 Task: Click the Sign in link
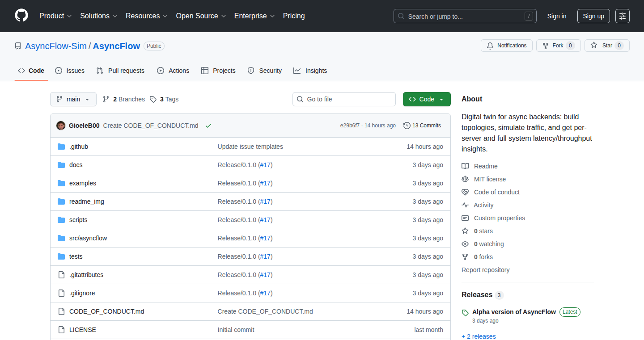tap(557, 16)
